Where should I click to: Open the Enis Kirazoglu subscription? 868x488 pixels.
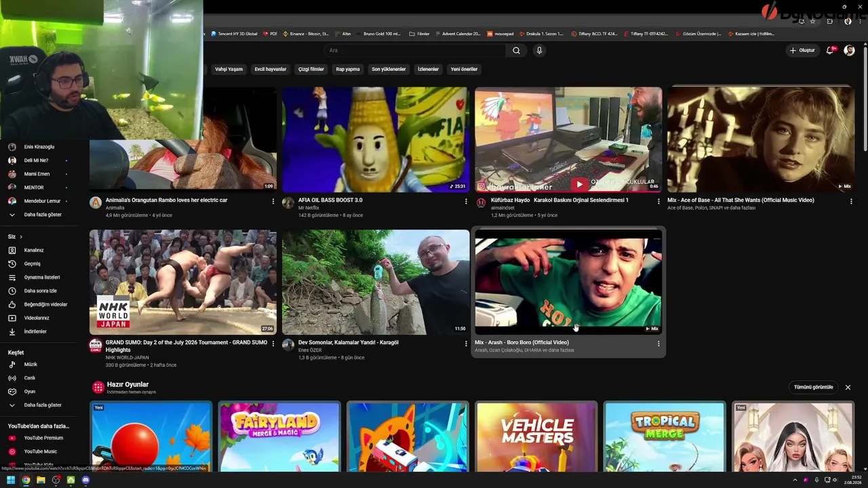39,147
